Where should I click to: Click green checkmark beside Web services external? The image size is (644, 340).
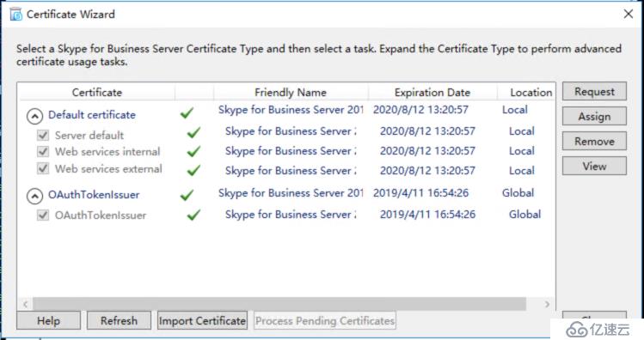193,170
